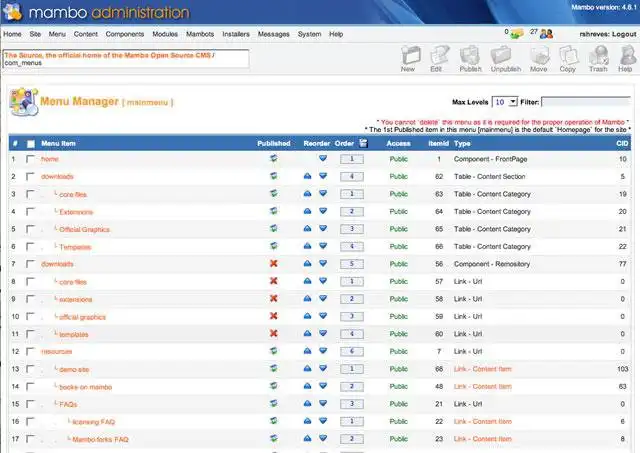
Task: Open the Components menu
Action: tap(125, 34)
